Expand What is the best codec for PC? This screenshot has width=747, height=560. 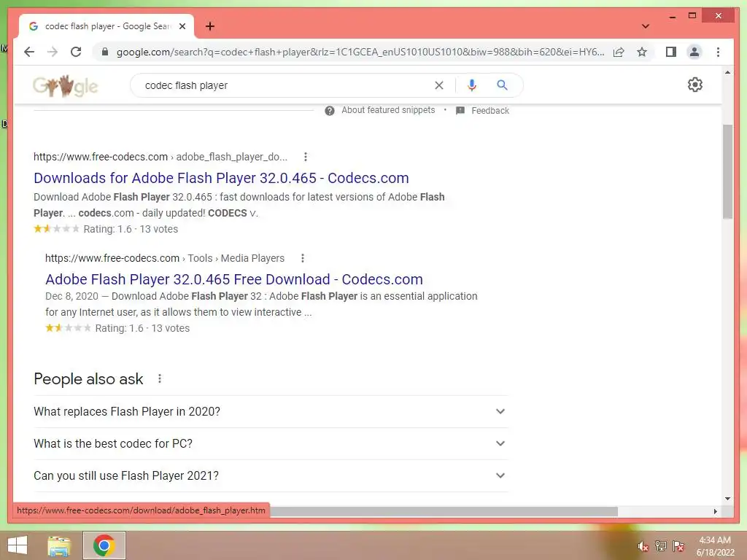(x=271, y=443)
